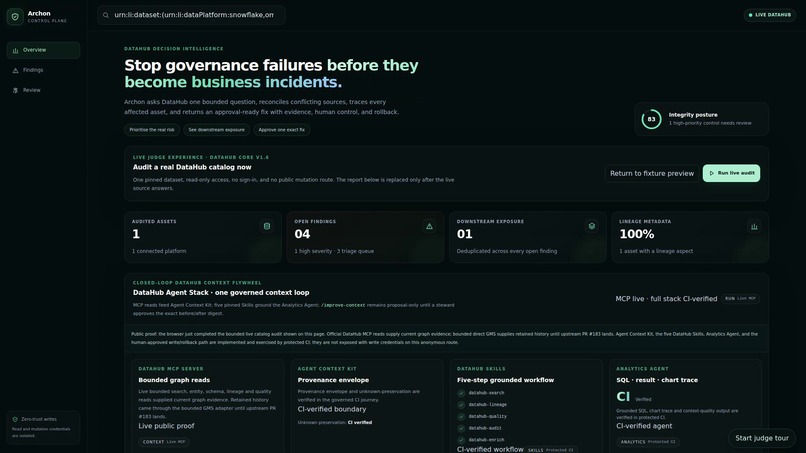Click the ANALYTICS Protected CI tag

[648, 442]
